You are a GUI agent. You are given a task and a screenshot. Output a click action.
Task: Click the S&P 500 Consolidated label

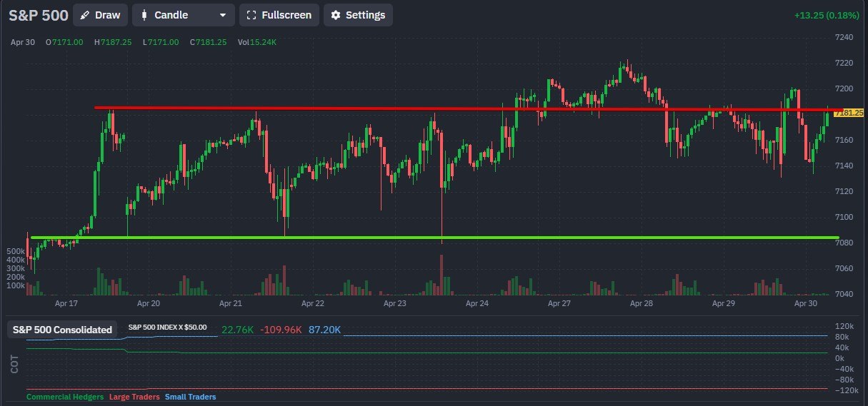pos(62,329)
